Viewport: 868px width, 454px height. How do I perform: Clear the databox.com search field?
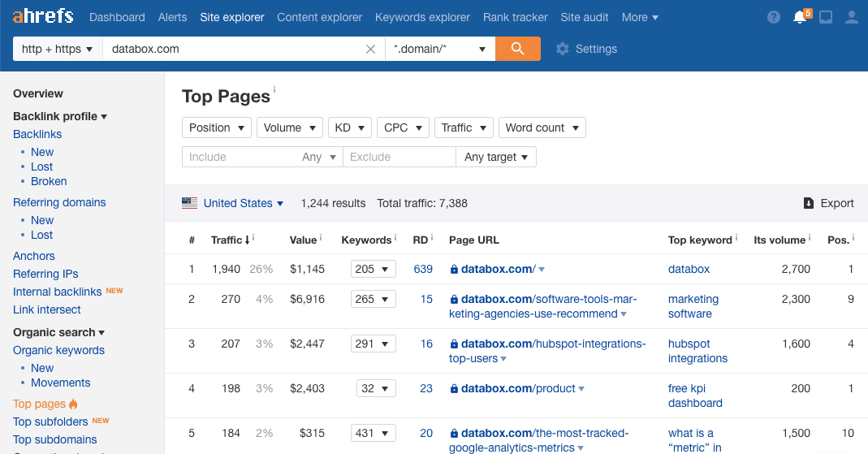pos(370,49)
